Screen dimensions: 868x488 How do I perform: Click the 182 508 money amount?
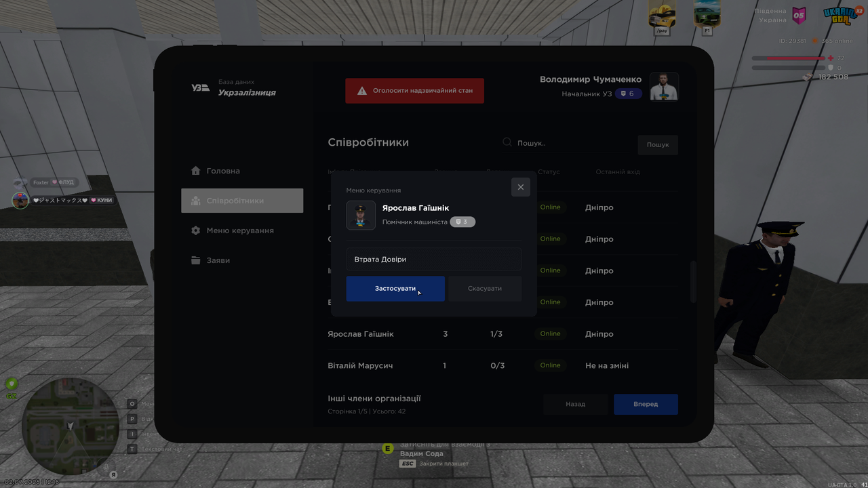833,77
